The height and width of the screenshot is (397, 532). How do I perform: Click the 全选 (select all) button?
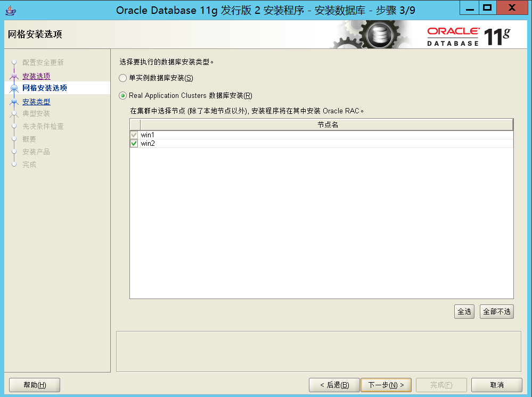pyautogui.click(x=464, y=311)
